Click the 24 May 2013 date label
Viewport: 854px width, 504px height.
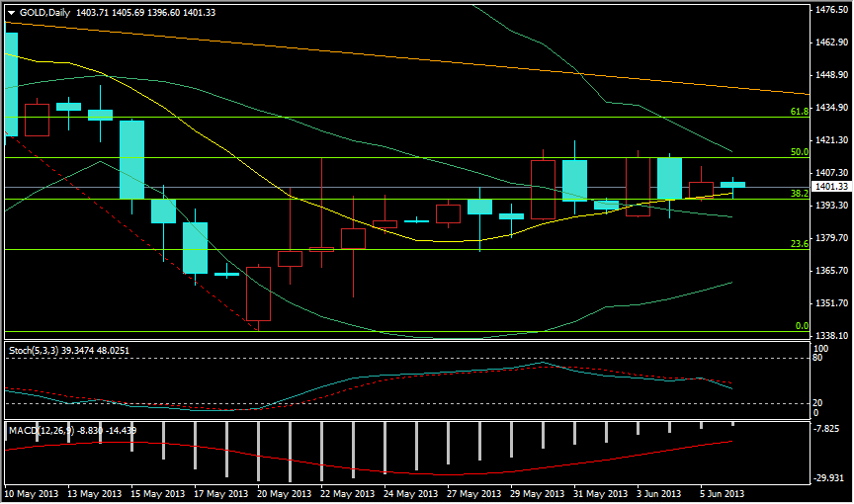[410, 494]
